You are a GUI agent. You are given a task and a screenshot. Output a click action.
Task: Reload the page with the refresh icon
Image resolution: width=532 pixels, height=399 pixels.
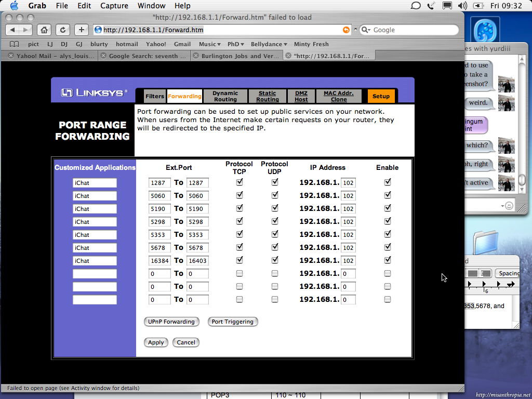coord(62,30)
